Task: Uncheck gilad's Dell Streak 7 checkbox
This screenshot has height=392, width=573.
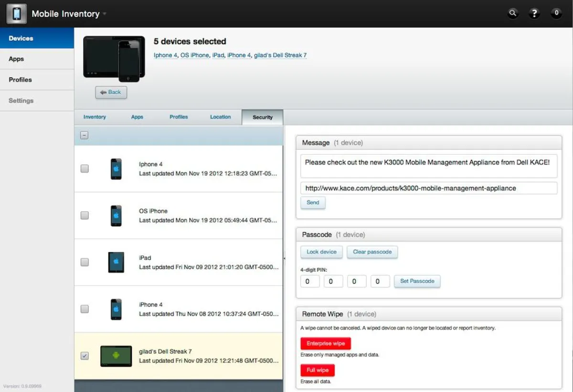Action: point(85,356)
